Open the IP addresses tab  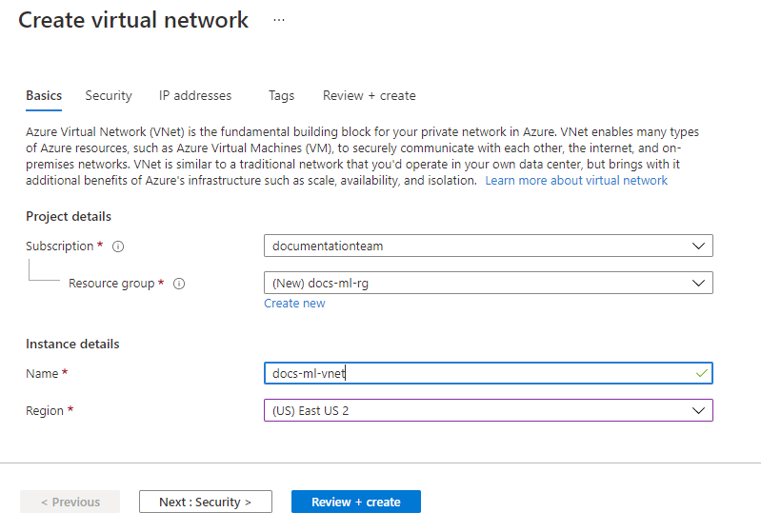(x=195, y=96)
